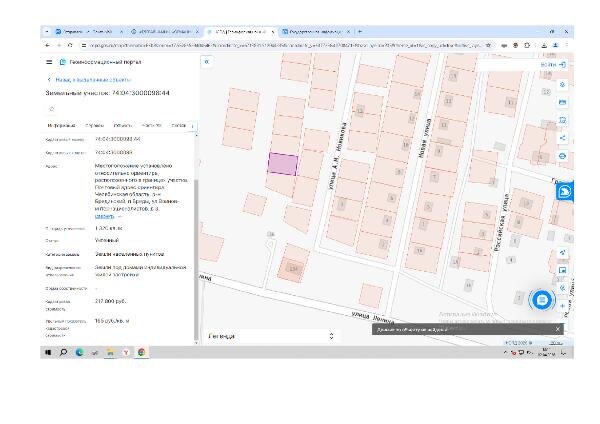Go back in the browser
This screenshot has width=600, height=424.
click(47, 45)
